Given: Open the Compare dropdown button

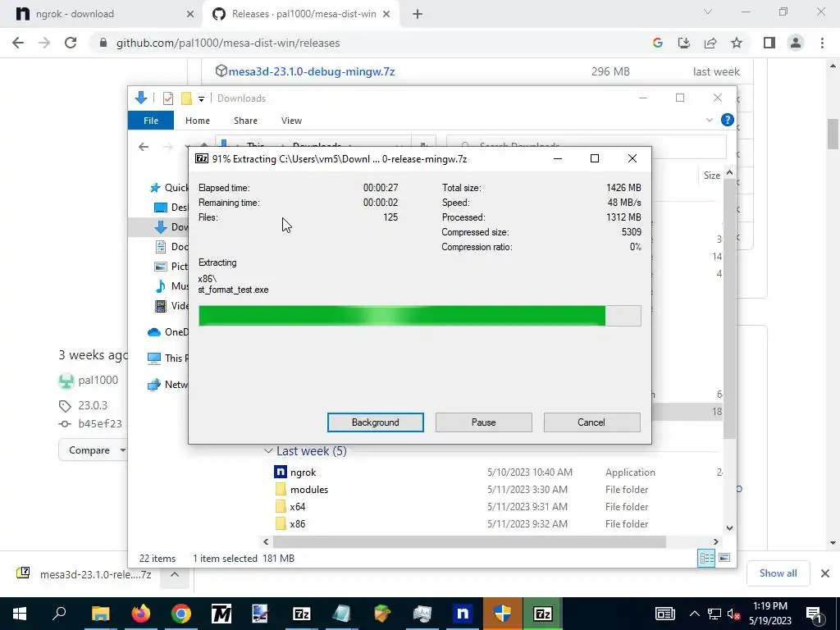Looking at the screenshot, I should pyautogui.click(x=94, y=450).
